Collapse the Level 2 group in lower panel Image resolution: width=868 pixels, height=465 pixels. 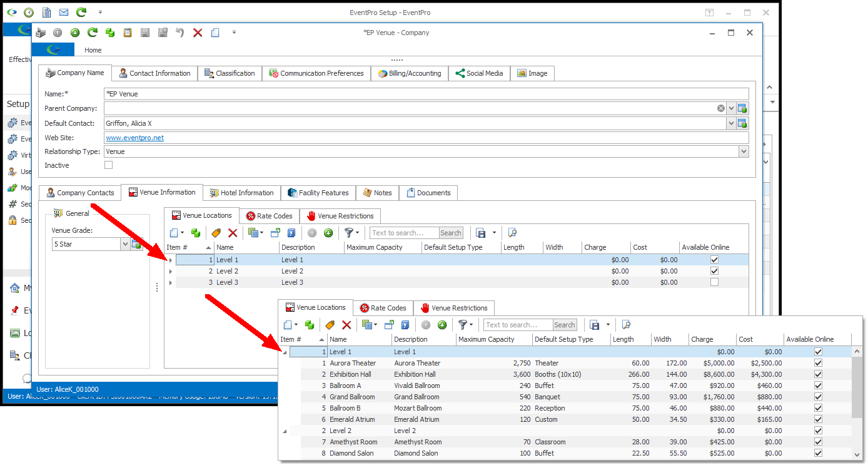(285, 431)
